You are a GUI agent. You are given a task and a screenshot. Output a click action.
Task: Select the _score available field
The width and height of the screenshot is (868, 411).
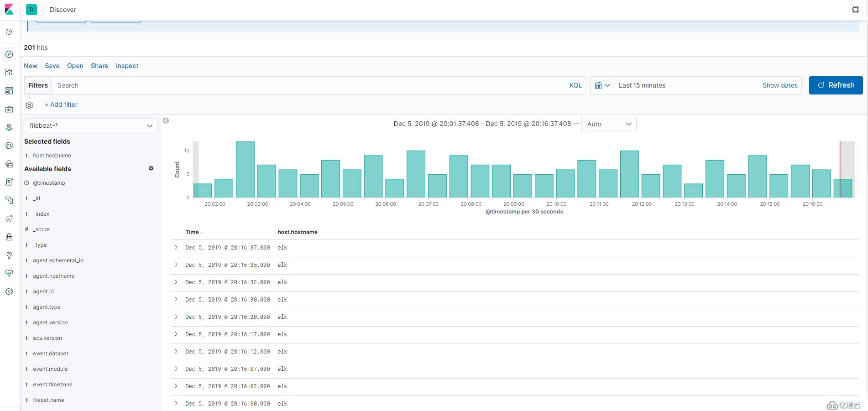click(41, 229)
